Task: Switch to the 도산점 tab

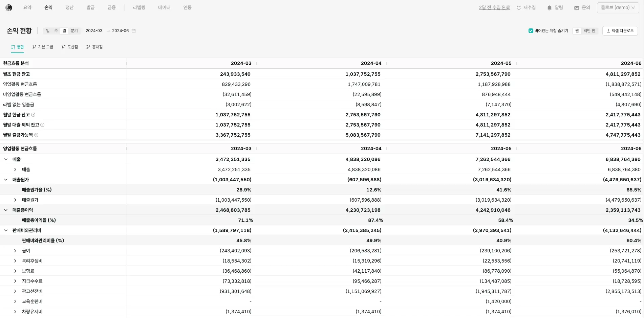Action: (x=70, y=47)
